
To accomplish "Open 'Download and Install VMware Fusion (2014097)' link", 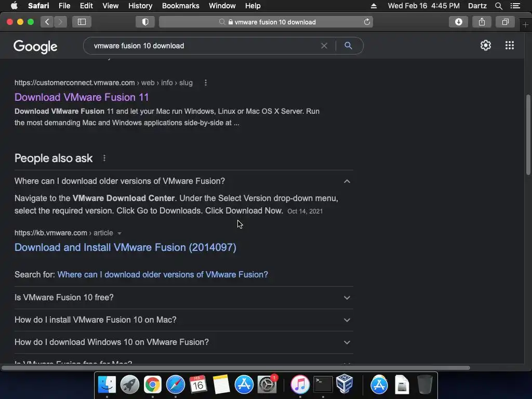I will 125,247.
